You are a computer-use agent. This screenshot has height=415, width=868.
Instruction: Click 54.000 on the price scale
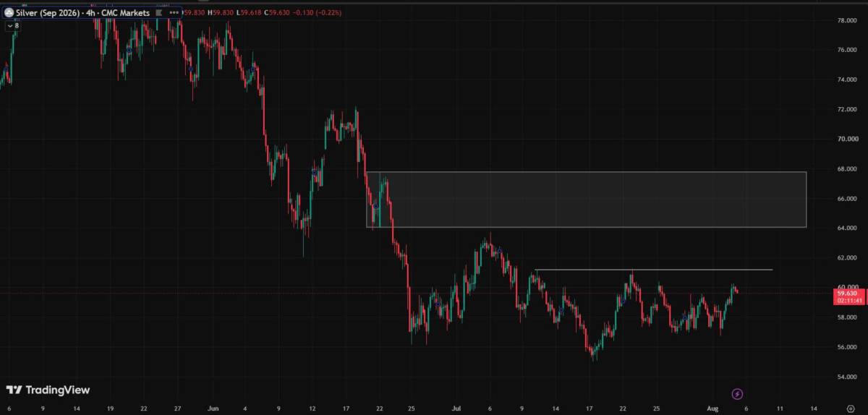coord(847,377)
